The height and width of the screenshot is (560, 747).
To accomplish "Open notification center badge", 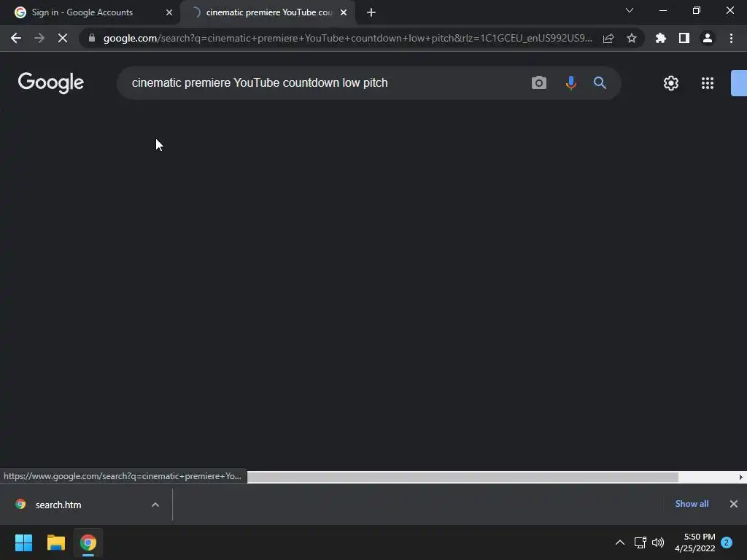I will click(727, 542).
